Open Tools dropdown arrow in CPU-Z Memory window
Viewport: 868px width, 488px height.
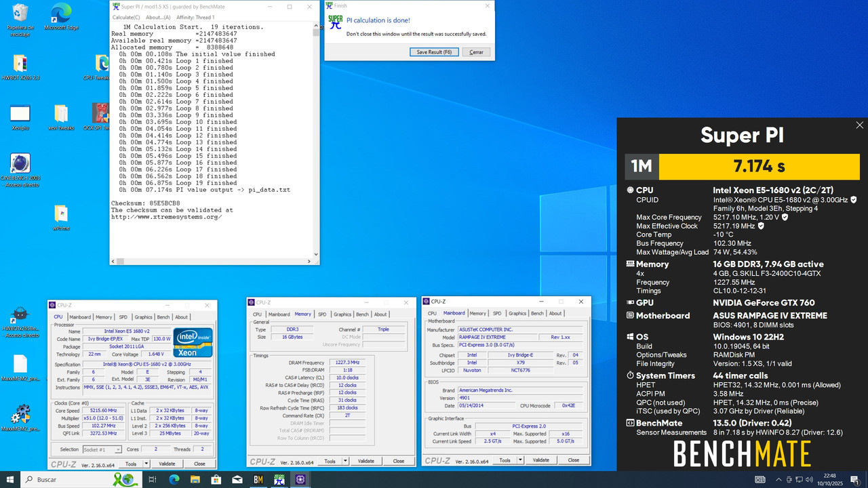click(345, 461)
